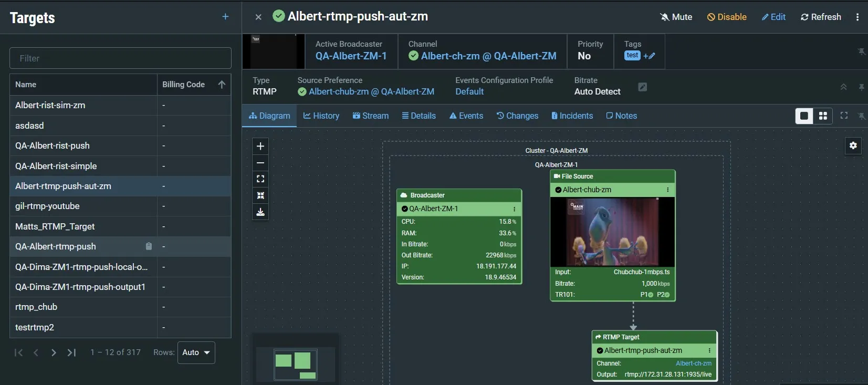This screenshot has width=868, height=385.
Task: Disable the Albert-rtmp-push-aut-zm target
Action: tap(727, 17)
